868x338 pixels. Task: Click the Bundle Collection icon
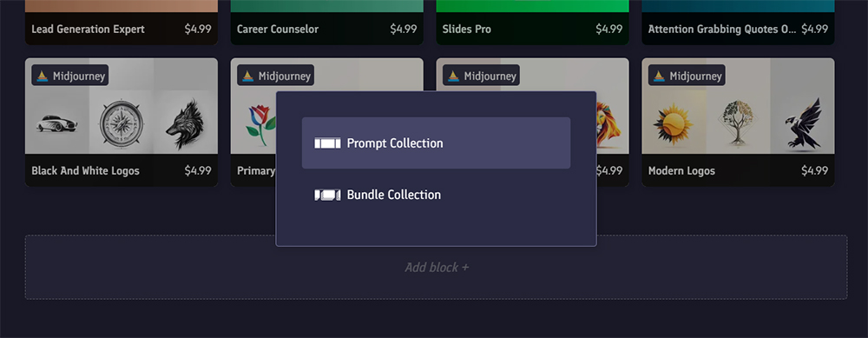click(327, 195)
